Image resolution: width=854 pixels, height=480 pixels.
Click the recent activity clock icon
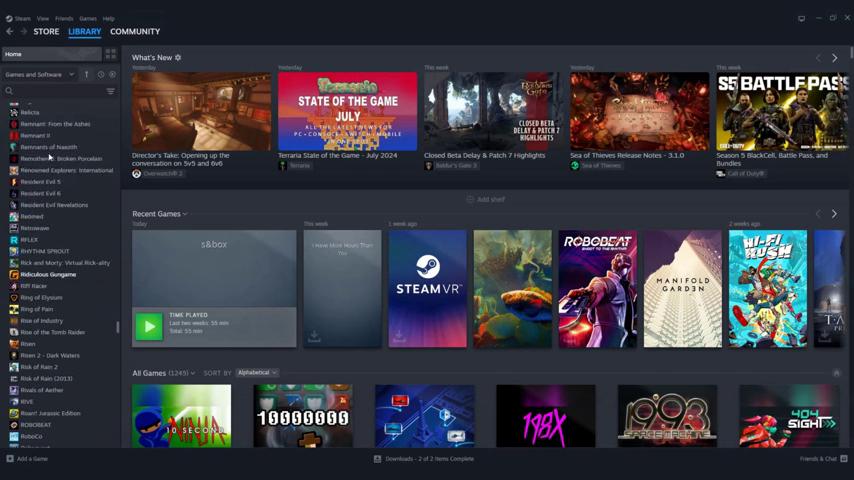coord(100,75)
